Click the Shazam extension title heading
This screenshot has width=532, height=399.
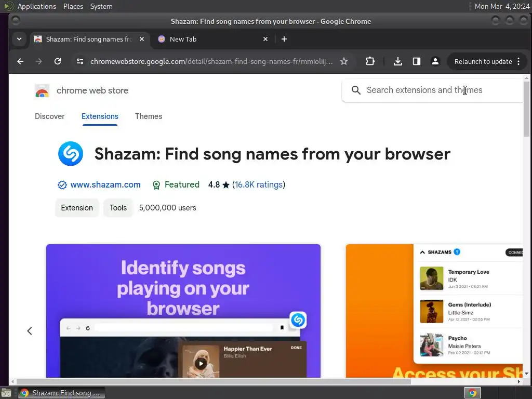[272, 154]
